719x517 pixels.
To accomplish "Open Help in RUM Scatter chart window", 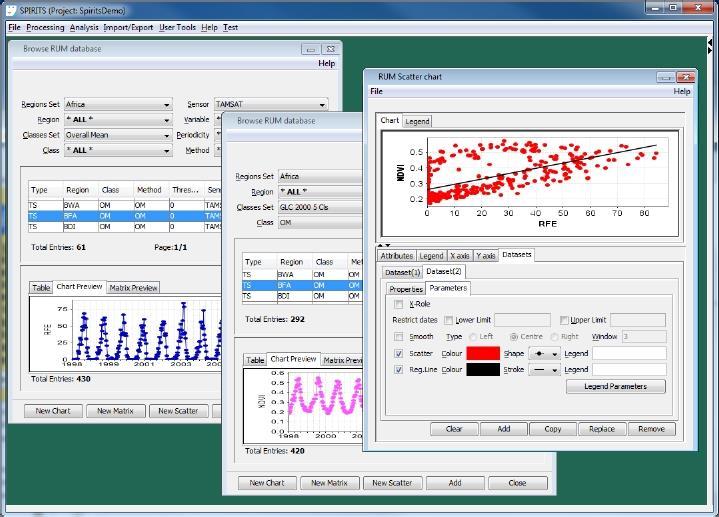I will click(681, 91).
